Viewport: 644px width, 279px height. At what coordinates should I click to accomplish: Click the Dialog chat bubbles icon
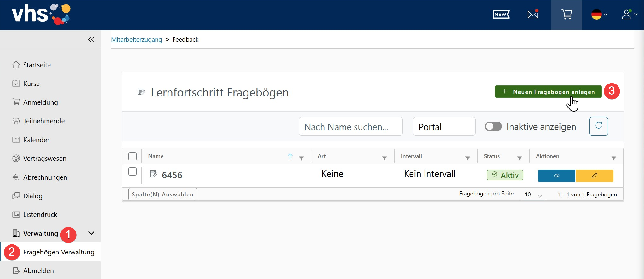(x=16, y=196)
